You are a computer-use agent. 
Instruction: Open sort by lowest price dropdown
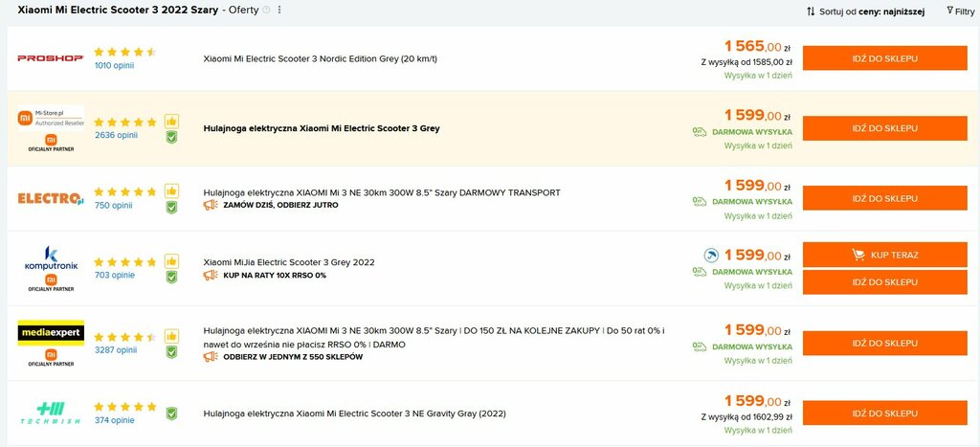(865, 11)
